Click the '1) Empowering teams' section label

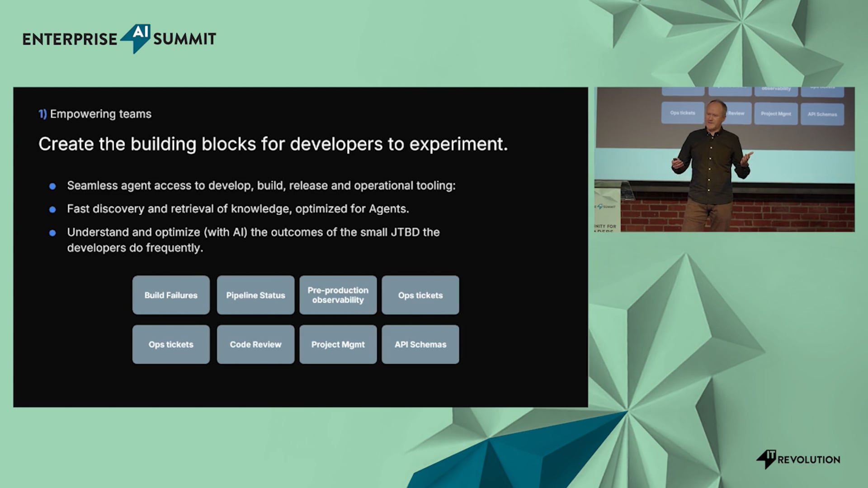(95, 114)
